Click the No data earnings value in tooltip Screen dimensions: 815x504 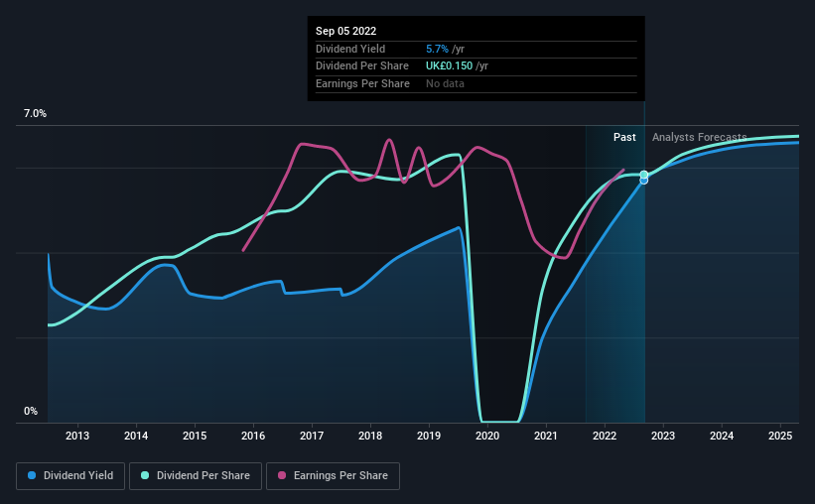pyautogui.click(x=445, y=83)
